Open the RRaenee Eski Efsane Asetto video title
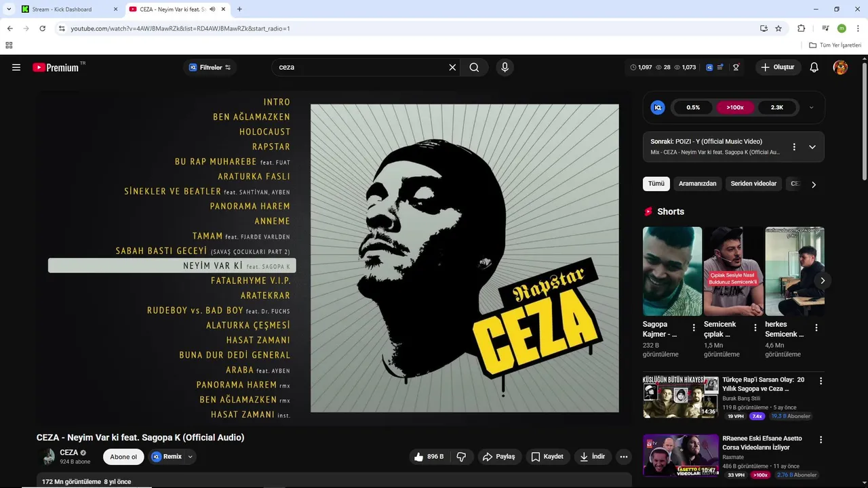Screen dimensions: 868x488 pyautogui.click(x=762, y=443)
